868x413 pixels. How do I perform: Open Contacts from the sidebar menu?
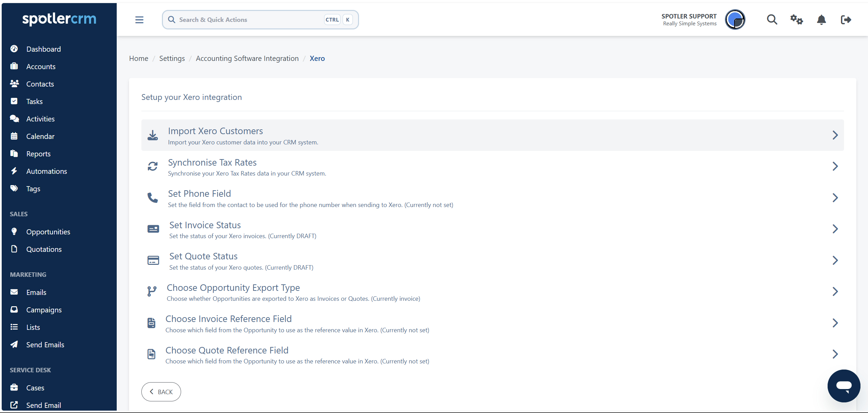[x=40, y=84]
